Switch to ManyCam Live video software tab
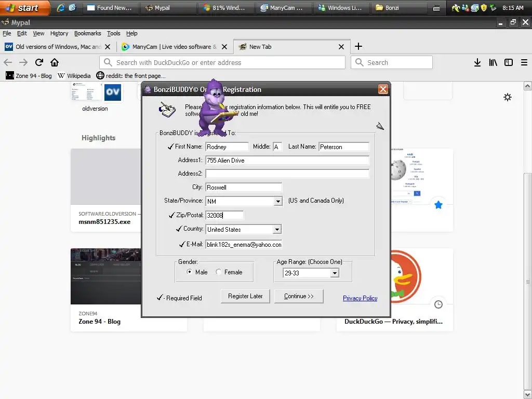The height and width of the screenshot is (399, 532). 175,47
